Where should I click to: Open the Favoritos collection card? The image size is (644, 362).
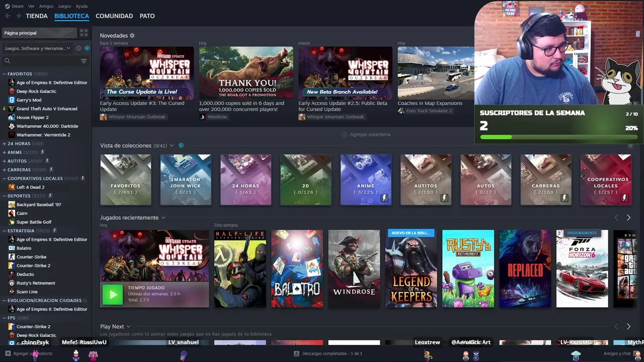coord(126,179)
